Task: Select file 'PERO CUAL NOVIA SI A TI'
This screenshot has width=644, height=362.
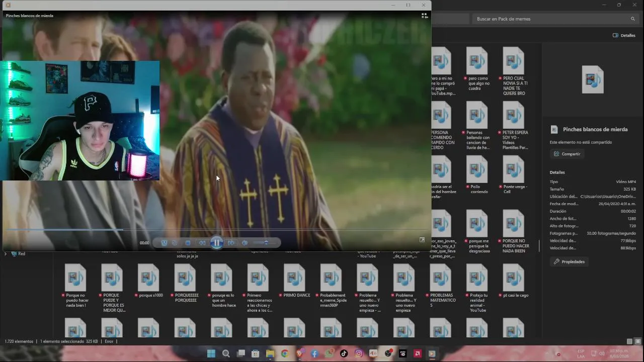Action: tap(513, 71)
